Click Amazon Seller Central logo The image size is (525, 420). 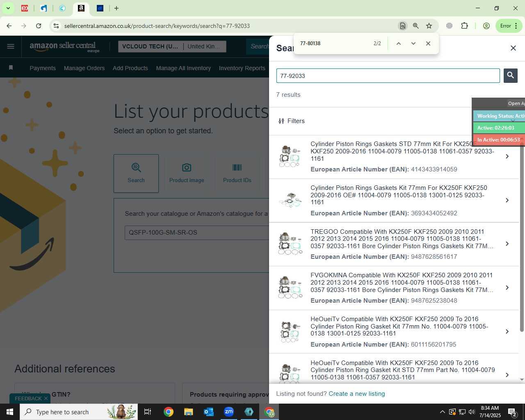[64, 47]
